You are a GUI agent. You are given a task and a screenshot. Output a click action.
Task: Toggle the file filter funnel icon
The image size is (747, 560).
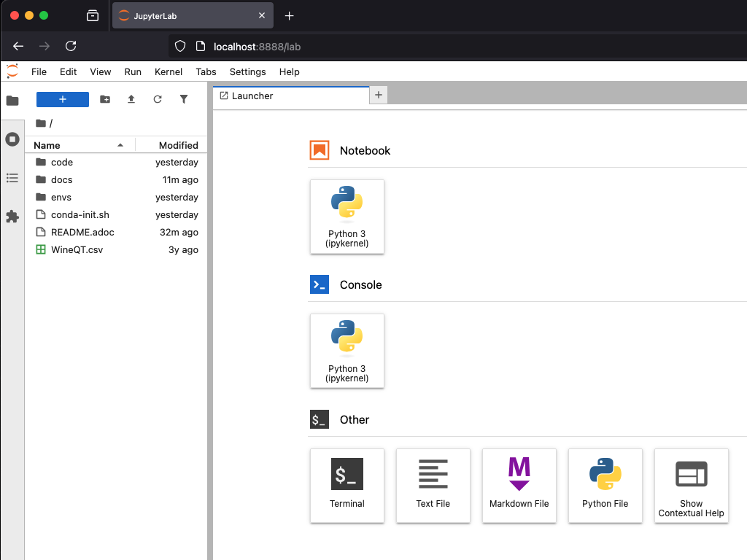184,99
